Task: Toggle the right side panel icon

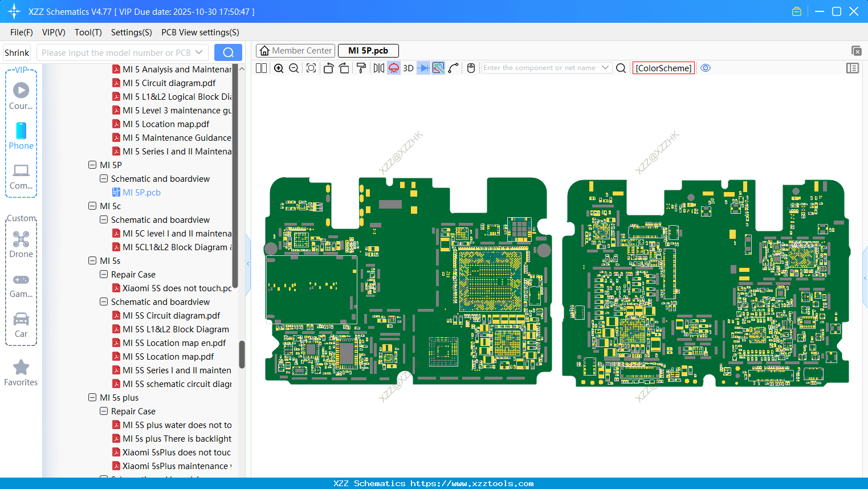Action: [853, 68]
